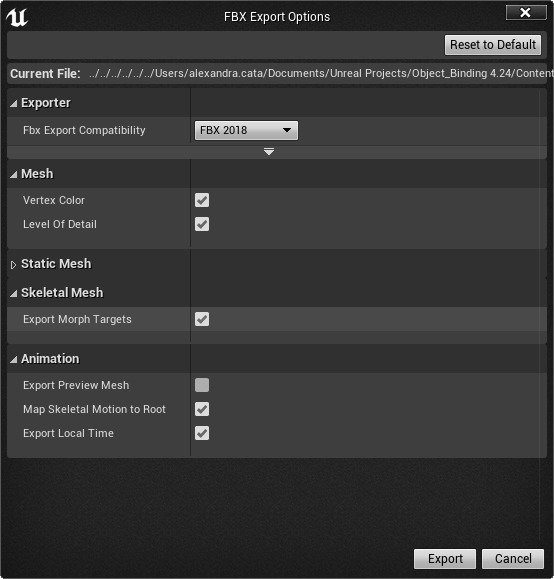Click the Cancel button
554x579 pixels.
[x=513, y=558]
